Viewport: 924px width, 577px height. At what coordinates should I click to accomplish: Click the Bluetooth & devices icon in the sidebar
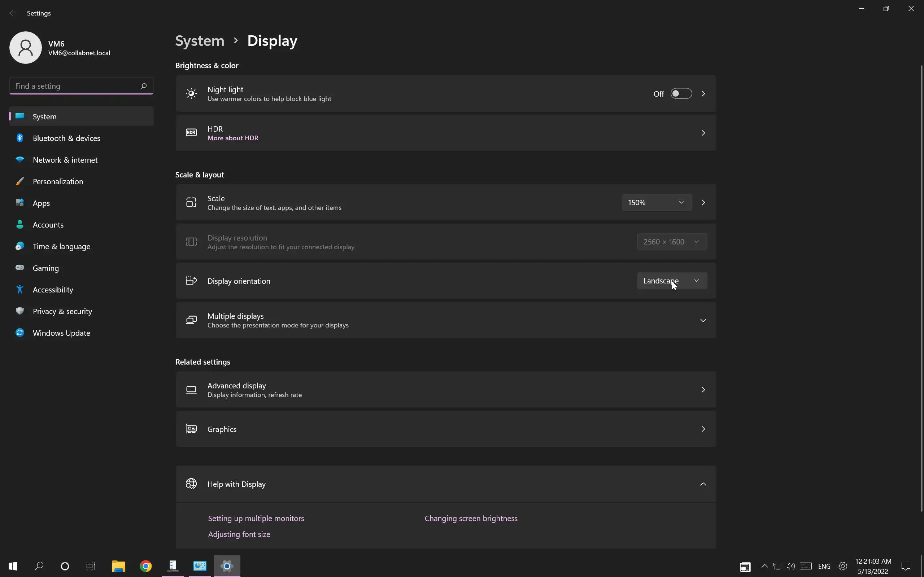tap(20, 138)
